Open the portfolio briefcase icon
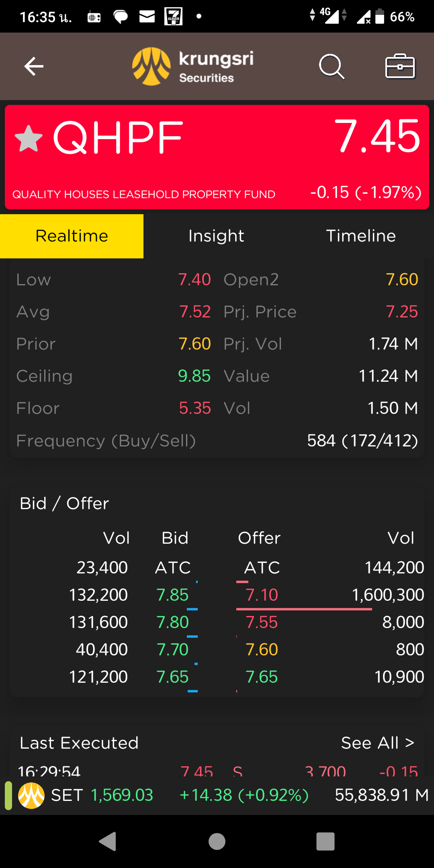The width and height of the screenshot is (434, 868). tap(400, 66)
